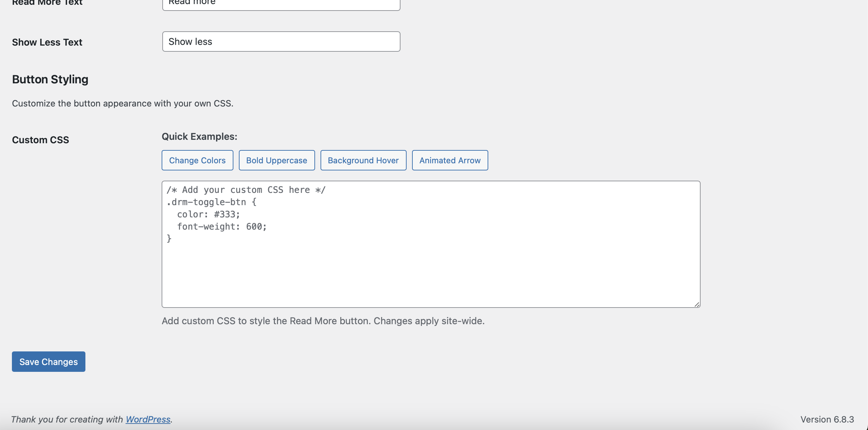Screen dimensions: 868x430
Task: Insert the Bold Uppercase example
Action: (x=277, y=160)
